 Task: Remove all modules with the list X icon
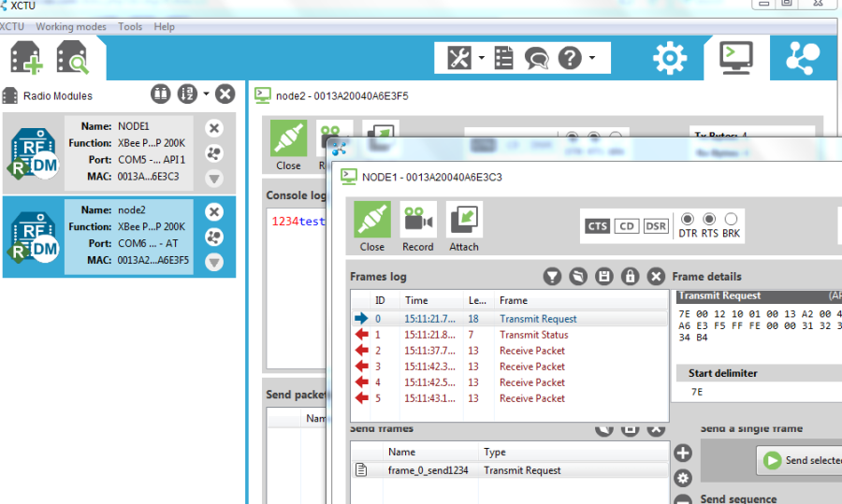tap(225, 94)
